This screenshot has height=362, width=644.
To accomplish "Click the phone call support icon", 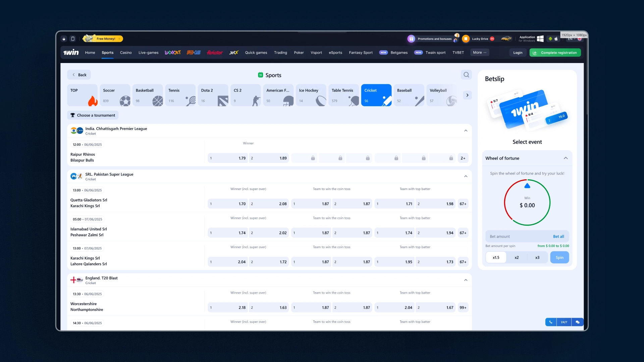I will pyautogui.click(x=551, y=322).
